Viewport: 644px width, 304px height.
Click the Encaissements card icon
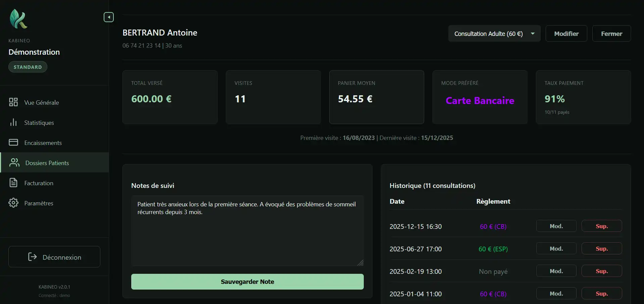pos(13,143)
